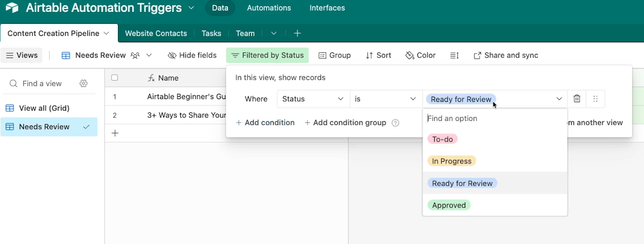Open the Sort menu

pos(378,55)
